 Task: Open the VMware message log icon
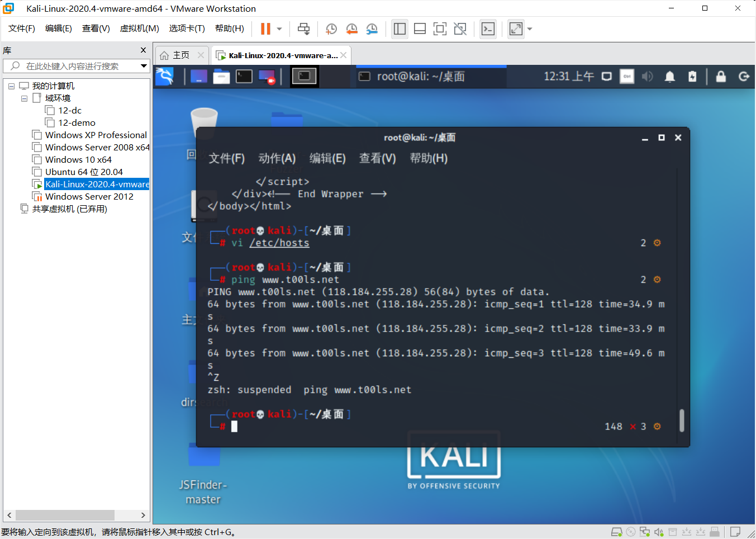pyautogui.click(x=735, y=532)
